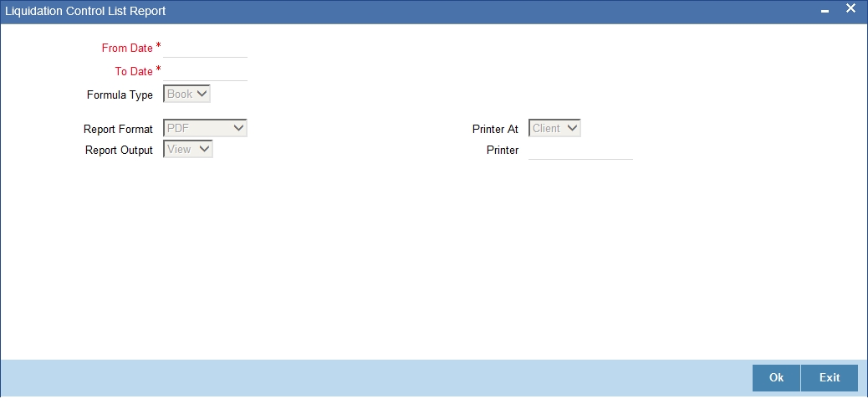Click the Printer At label
Image resolution: width=868 pixels, height=404 pixels.
495,129
